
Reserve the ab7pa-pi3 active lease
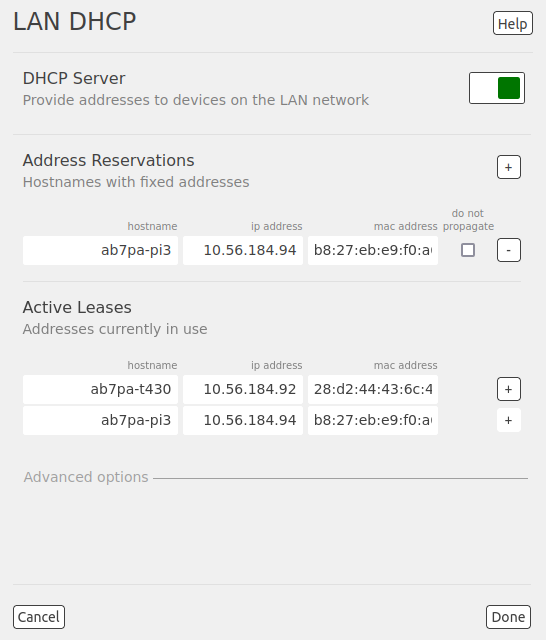(508, 420)
